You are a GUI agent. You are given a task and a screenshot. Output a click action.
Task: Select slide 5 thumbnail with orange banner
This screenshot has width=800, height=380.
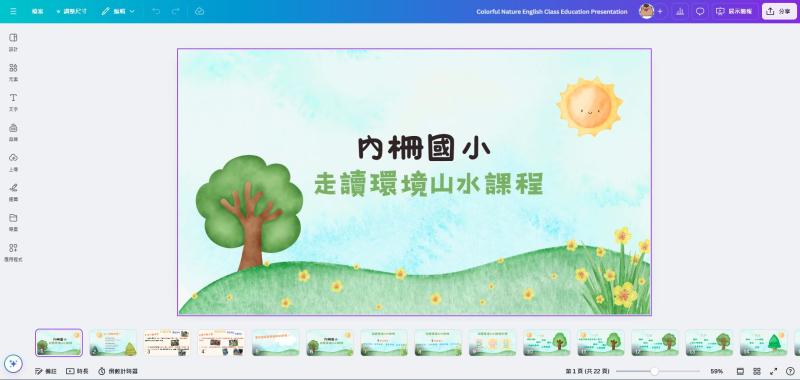pos(276,342)
